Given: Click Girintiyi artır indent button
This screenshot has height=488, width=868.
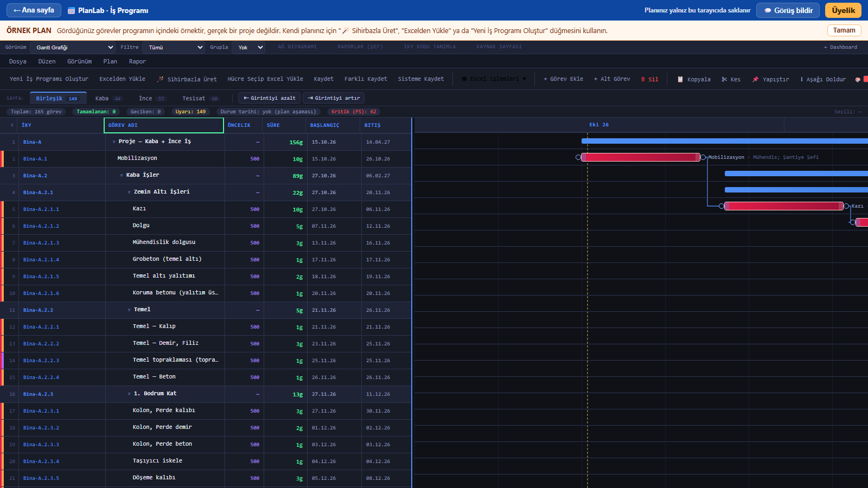Looking at the screenshot, I should click(334, 98).
